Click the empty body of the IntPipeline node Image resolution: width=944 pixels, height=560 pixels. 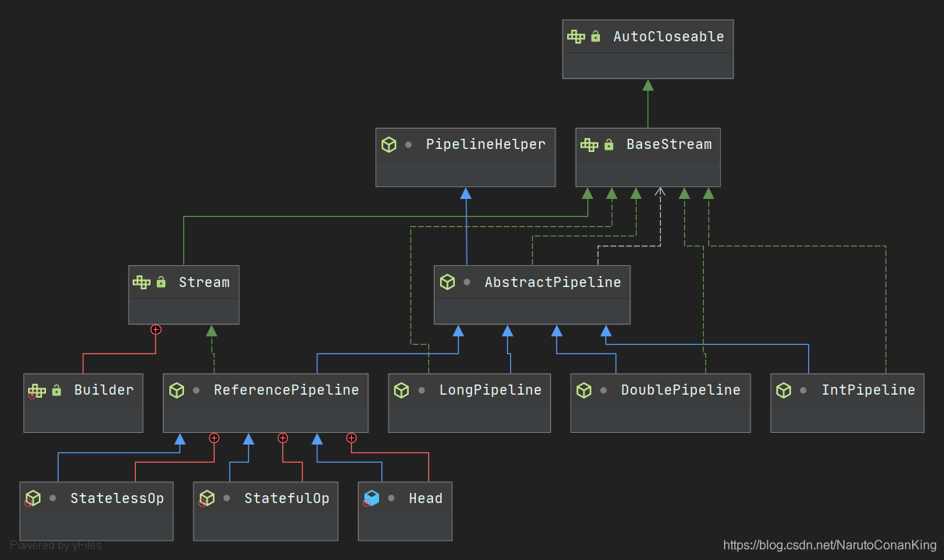point(847,419)
